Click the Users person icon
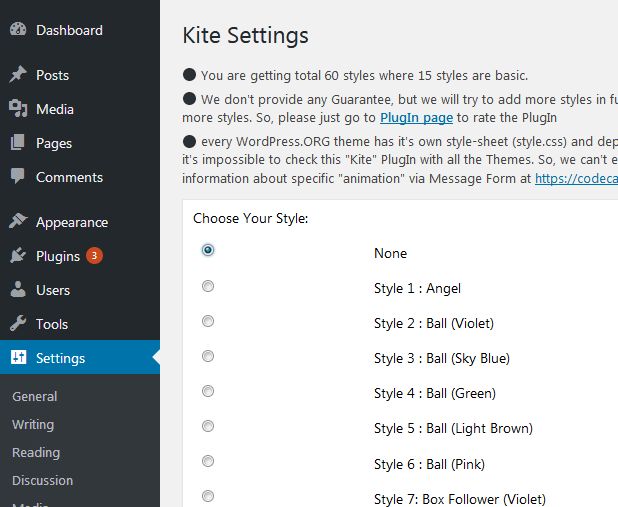Screen dimensions: 618x507 (18, 290)
